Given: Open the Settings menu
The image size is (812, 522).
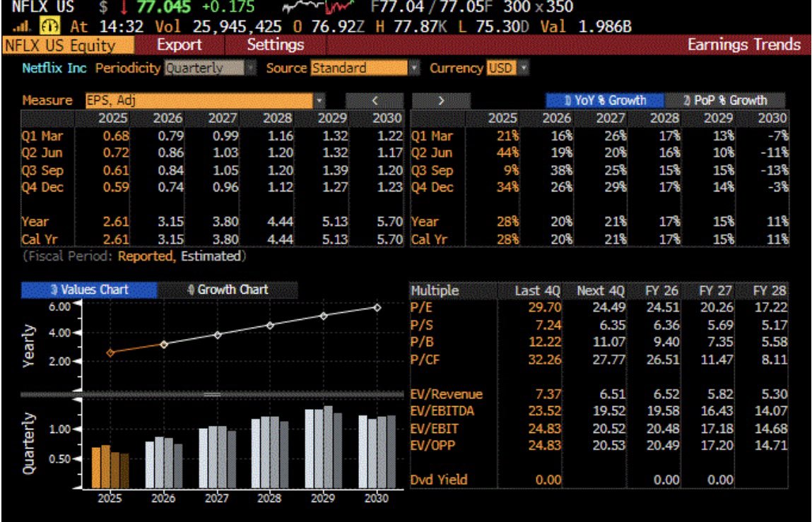Looking at the screenshot, I should 275,45.
